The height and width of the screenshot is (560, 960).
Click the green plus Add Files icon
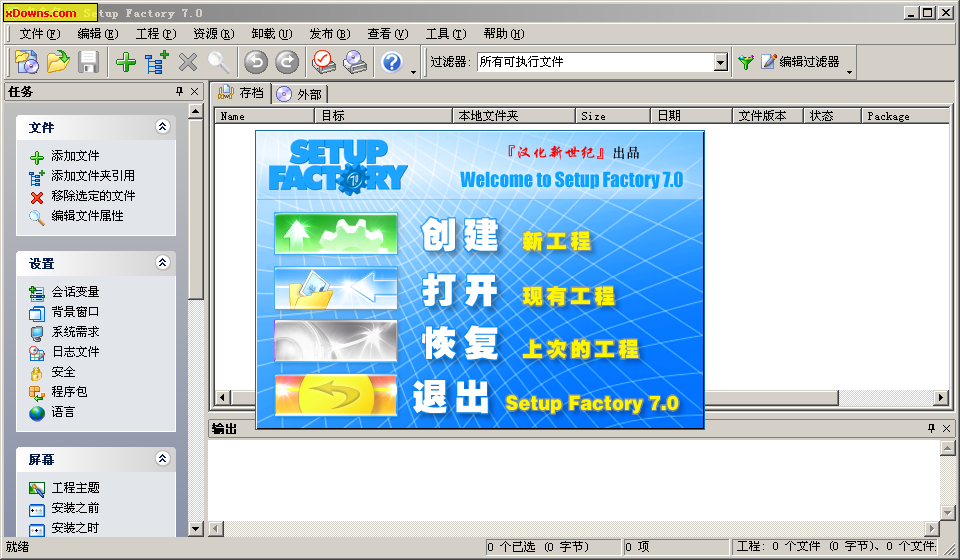pyautogui.click(x=126, y=62)
